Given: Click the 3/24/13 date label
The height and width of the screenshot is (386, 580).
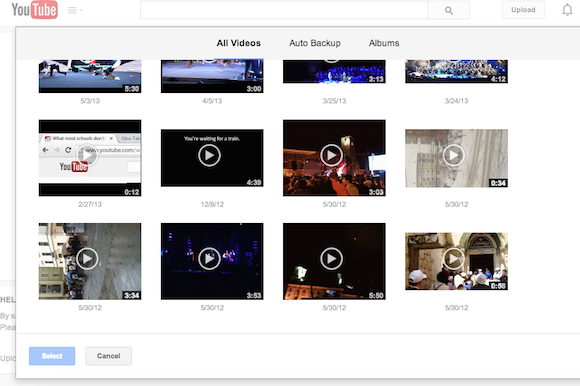Looking at the screenshot, I should point(456,101).
